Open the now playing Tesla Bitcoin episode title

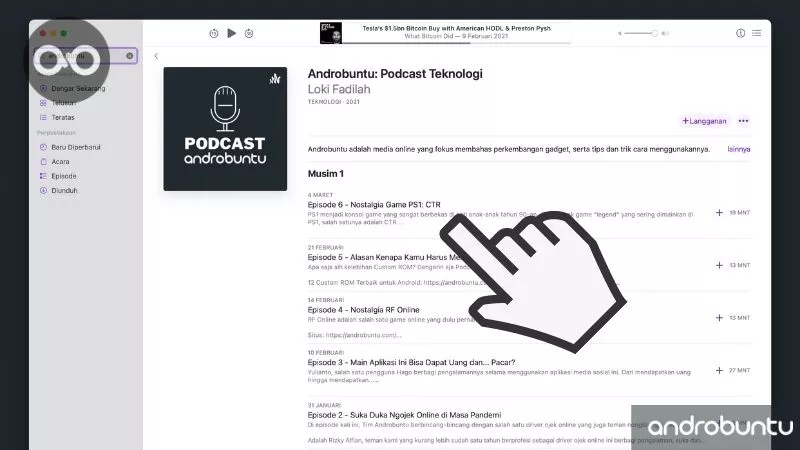click(457, 29)
